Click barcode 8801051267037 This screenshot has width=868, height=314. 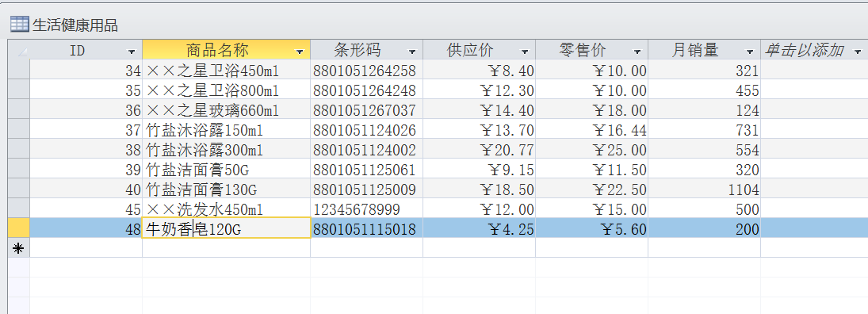[x=366, y=109]
